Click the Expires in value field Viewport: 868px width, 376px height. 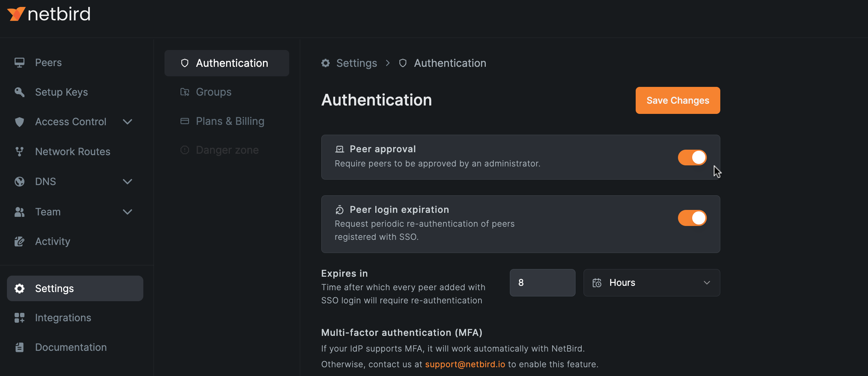(542, 282)
